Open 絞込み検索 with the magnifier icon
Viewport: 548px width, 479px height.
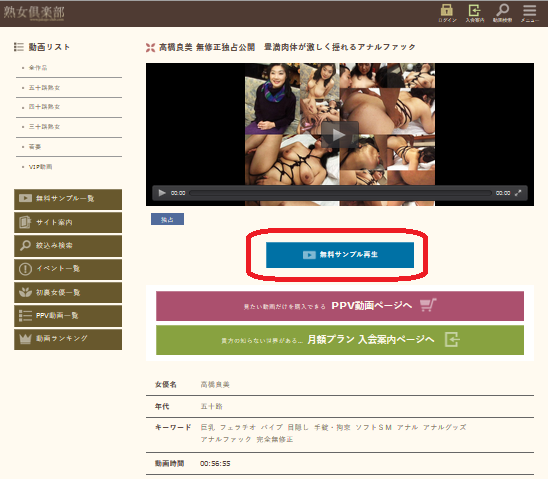point(68,245)
